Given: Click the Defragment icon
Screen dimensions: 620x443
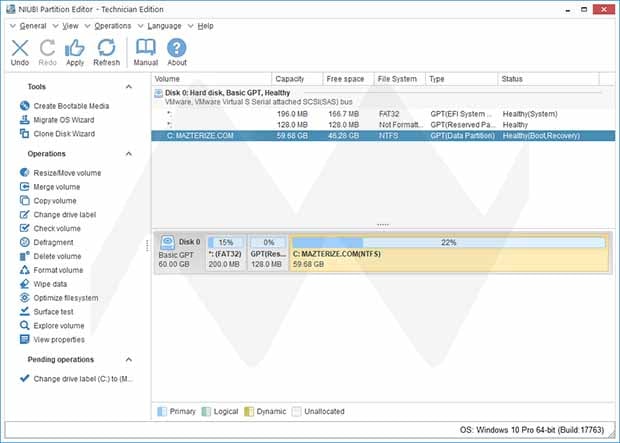Looking at the screenshot, I should pyautogui.click(x=25, y=242).
